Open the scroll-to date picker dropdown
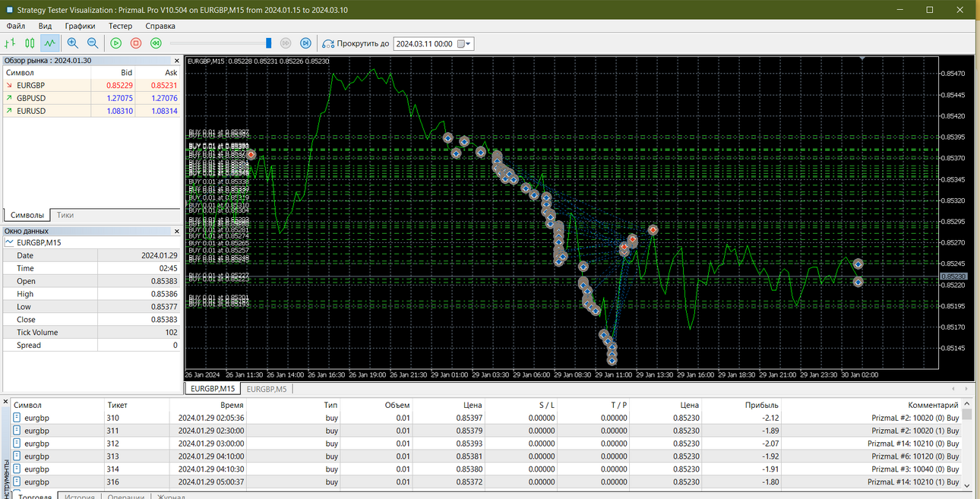 tap(467, 44)
